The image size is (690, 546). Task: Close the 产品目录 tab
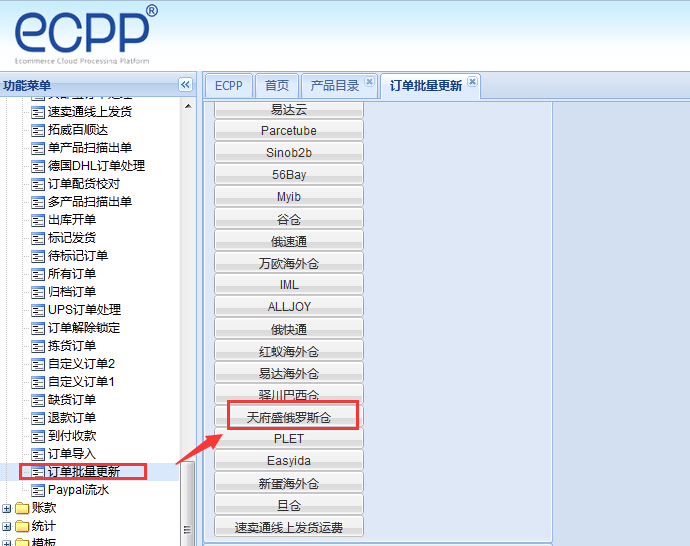[x=369, y=82]
